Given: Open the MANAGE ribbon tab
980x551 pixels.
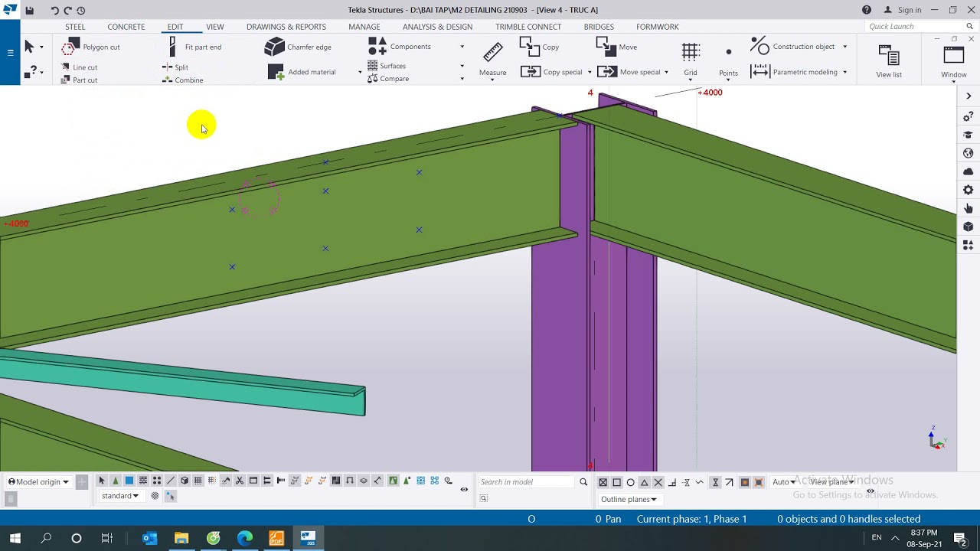Looking at the screenshot, I should [364, 27].
